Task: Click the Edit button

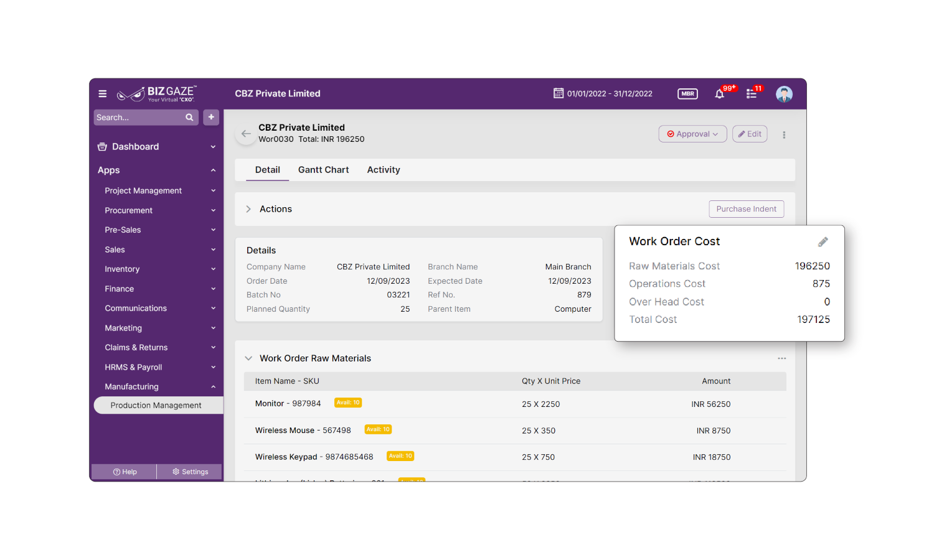Action: [750, 134]
